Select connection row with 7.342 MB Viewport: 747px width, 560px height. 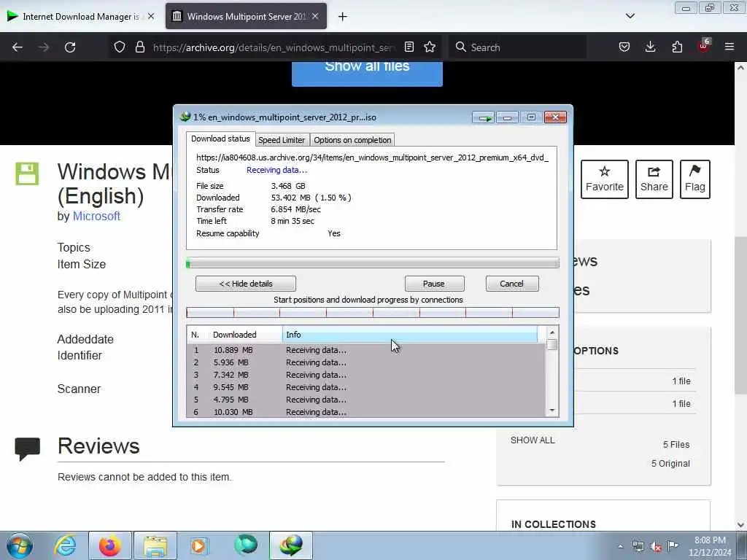pos(366,375)
